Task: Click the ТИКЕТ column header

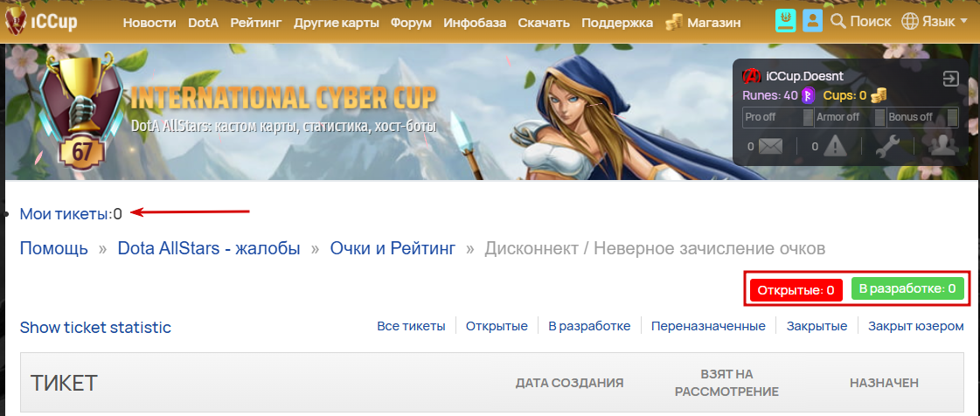Action: point(64,383)
